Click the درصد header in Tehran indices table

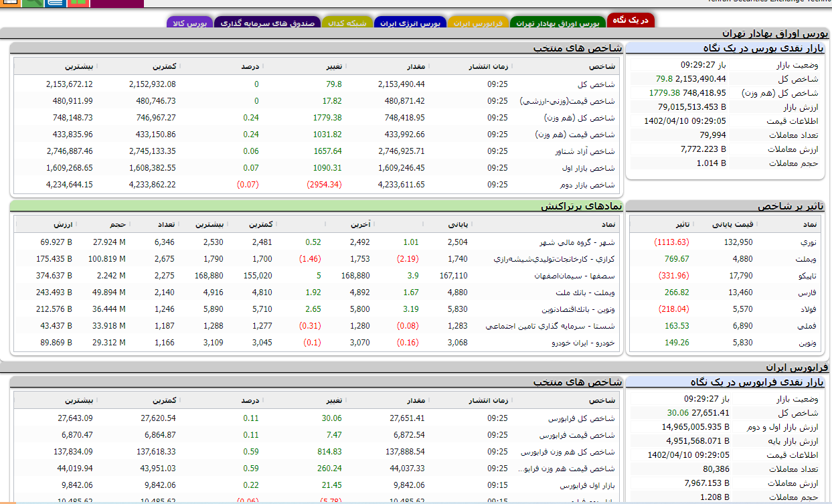click(x=250, y=66)
